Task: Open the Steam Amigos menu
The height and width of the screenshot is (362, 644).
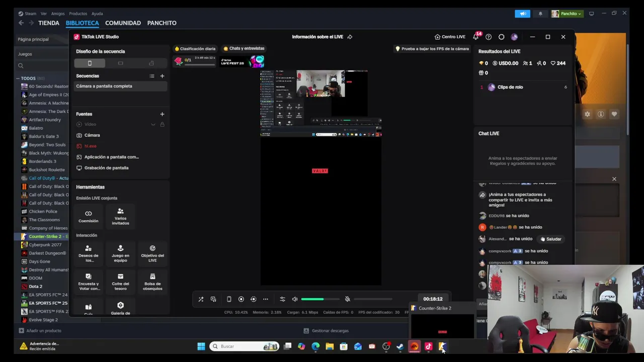Action: pyautogui.click(x=58, y=14)
